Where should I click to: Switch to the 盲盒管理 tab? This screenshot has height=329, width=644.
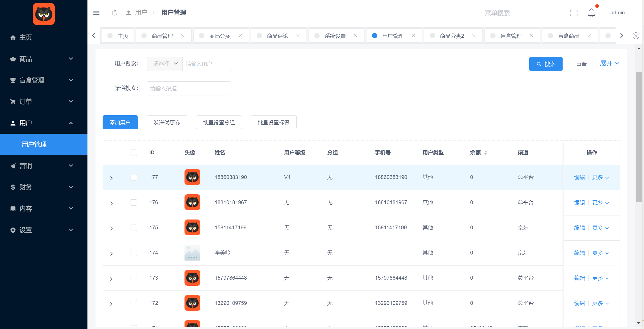511,36
